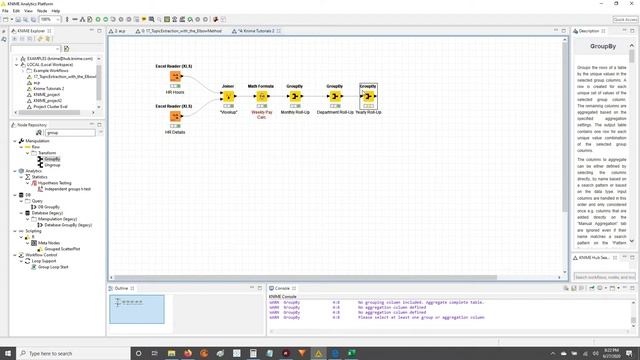640x360 pixels.
Task: Show hidden system tray icons
Action: pyautogui.click(x=553, y=353)
